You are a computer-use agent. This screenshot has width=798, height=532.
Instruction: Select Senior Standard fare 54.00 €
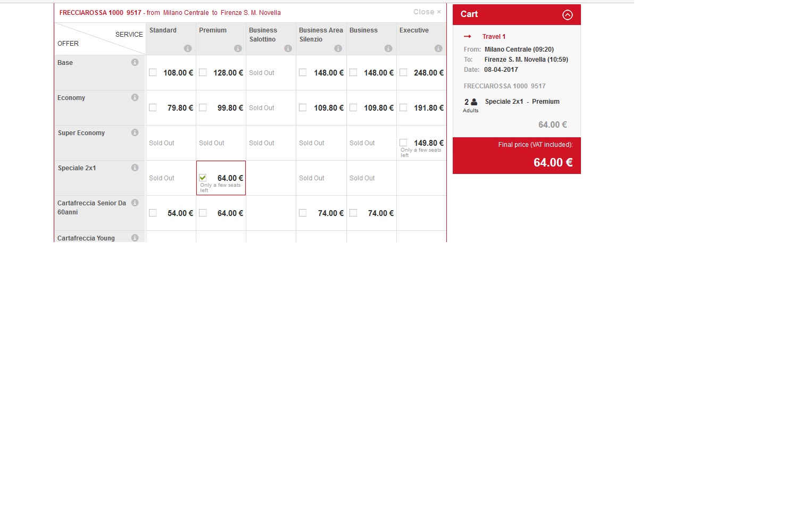click(x=153, y=213)
